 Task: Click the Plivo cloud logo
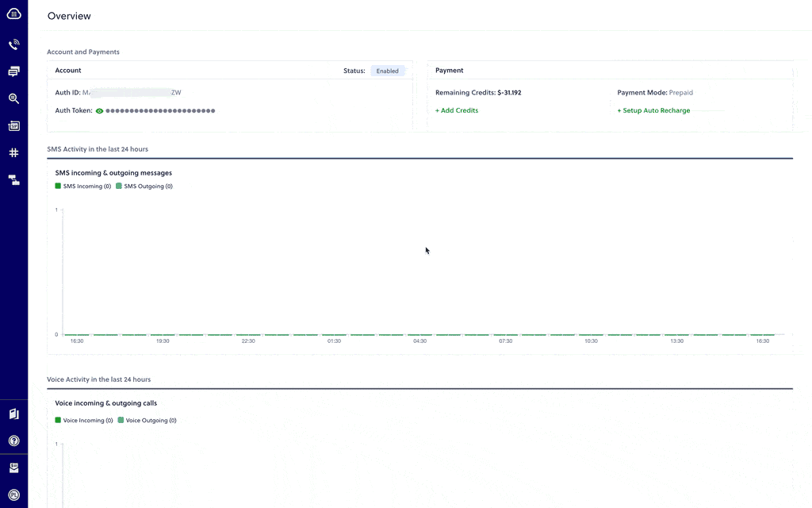point(13,13)
